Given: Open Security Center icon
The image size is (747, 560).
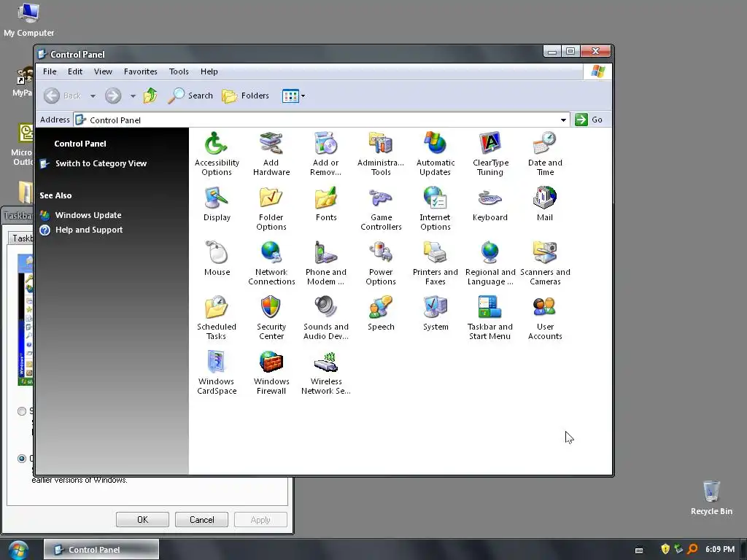Looking at the screenshot, I should pos(271,318).
